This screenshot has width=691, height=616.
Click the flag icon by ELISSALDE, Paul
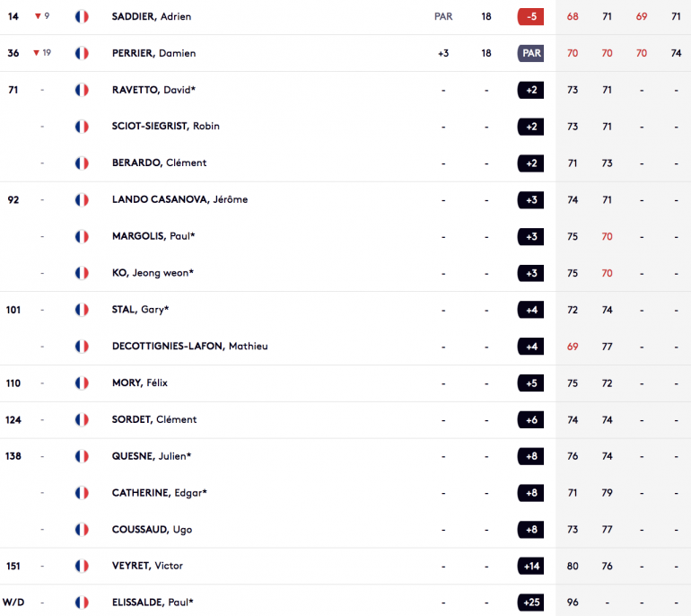click(x=82, y=603)
